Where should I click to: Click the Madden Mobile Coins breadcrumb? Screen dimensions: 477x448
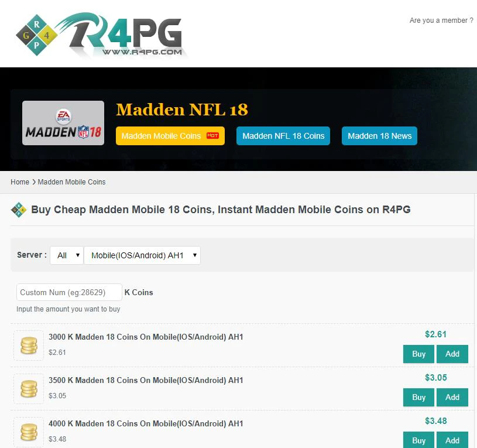tap(71, 182)
